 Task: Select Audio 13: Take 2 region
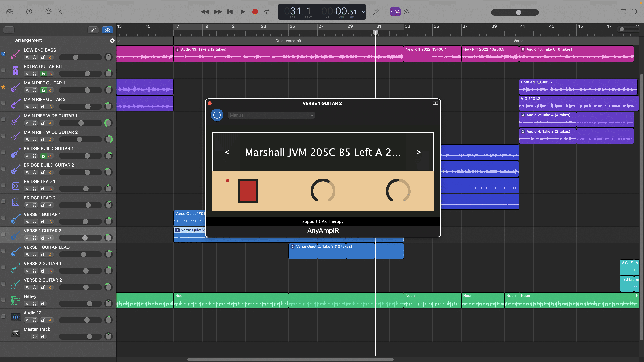click(288, 54)
